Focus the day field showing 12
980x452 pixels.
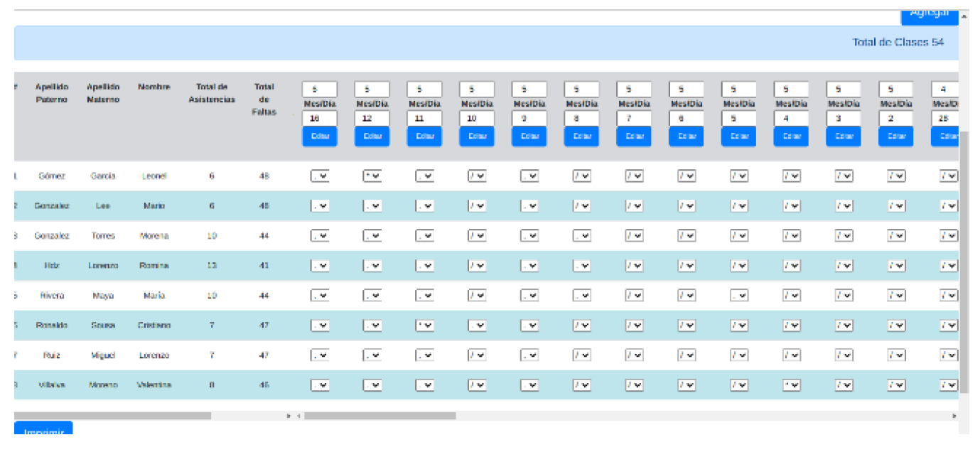tap(372, 119)
